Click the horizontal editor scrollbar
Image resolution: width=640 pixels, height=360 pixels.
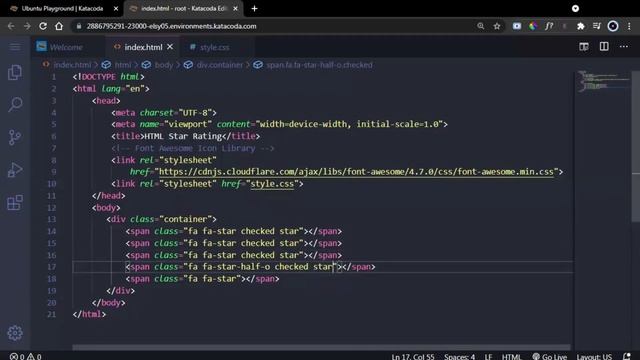tap(321, 347)
